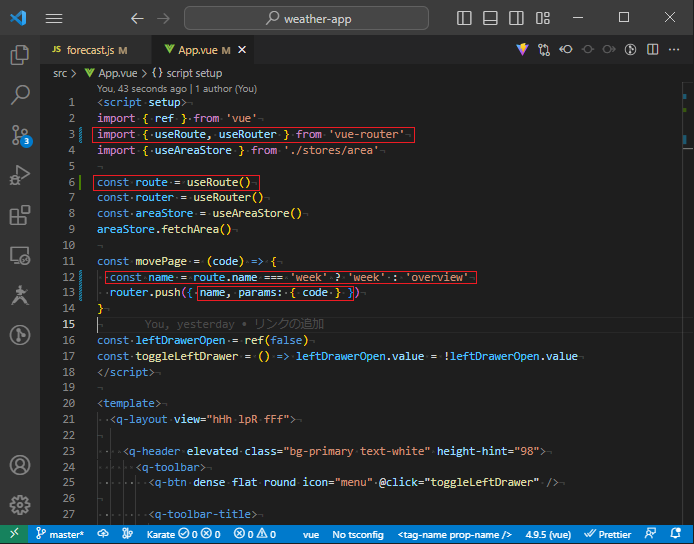This screenshot has height=544, width=694.
Task: Open Run and Debug view
Action: [x=19, y=175]
